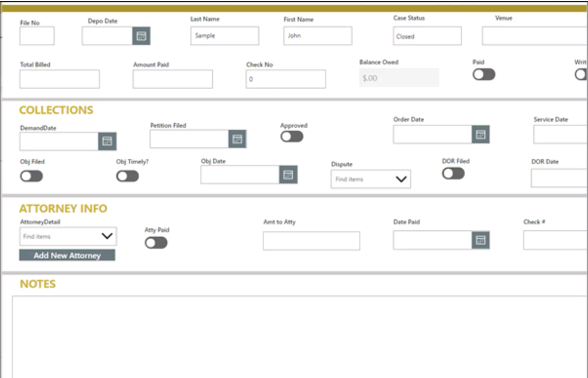Enable the DOR Filed toggle

(x=453, y=173)
